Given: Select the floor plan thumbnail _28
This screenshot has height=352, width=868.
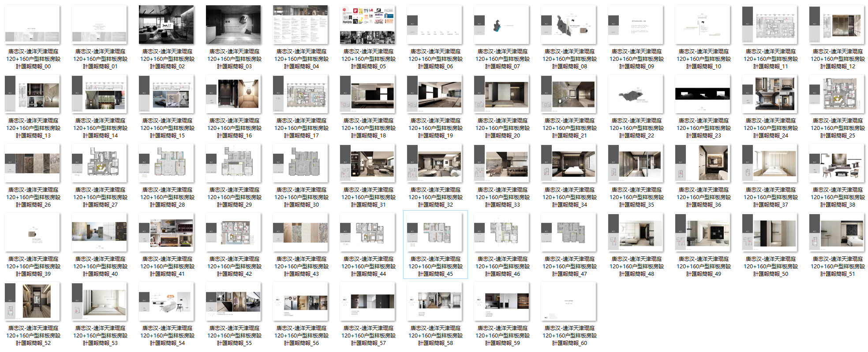Looking at the screenshot, I should point(166,163).
